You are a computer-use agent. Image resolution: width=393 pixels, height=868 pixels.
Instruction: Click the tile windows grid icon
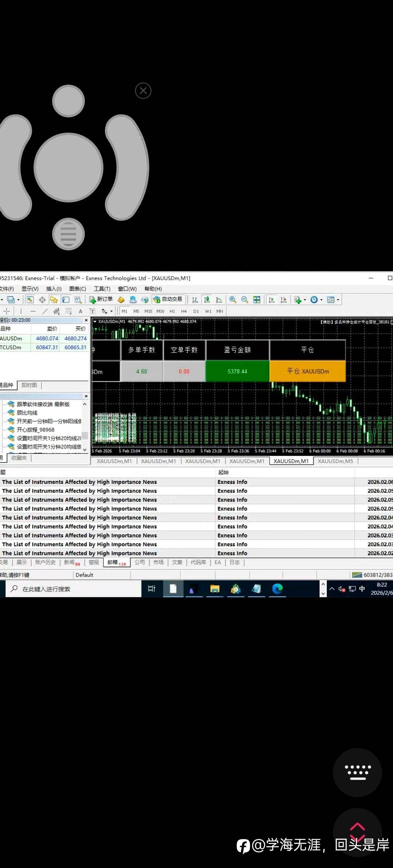tap(257, 300)
